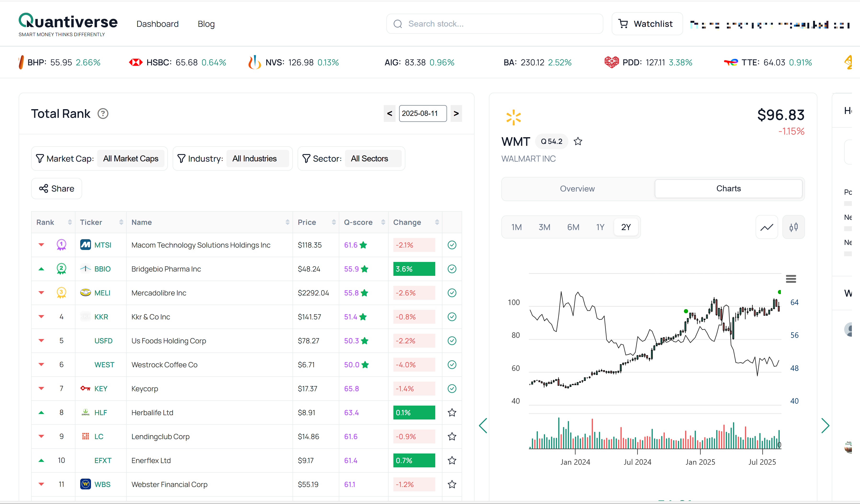Sort table by Name column
860x504 pixels.
(x=209, y=222)
